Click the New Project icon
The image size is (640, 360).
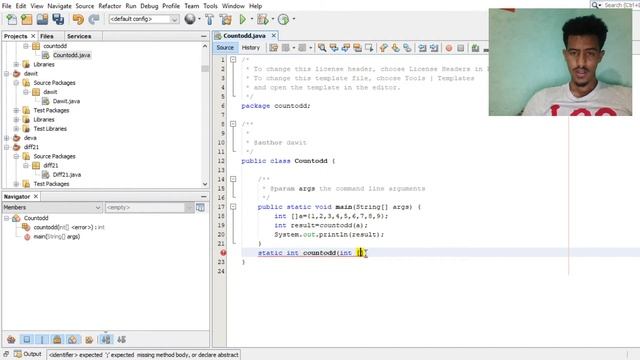coord(27,19)
